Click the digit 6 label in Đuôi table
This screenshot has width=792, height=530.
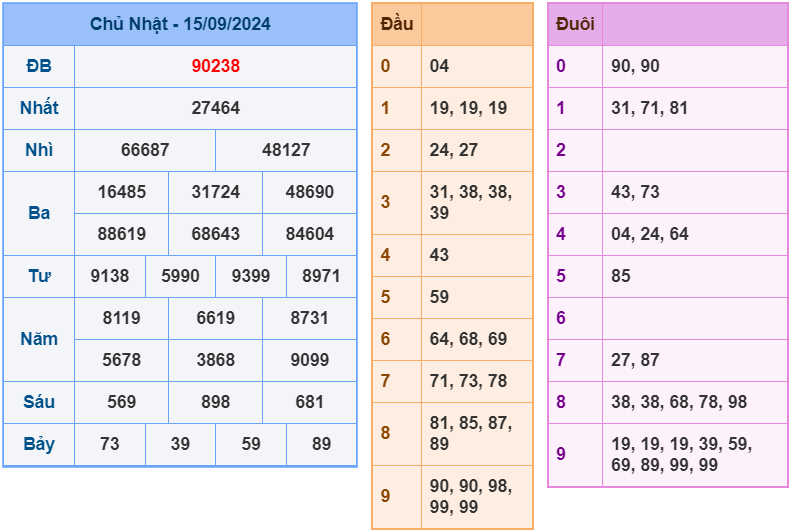[561, 318]
